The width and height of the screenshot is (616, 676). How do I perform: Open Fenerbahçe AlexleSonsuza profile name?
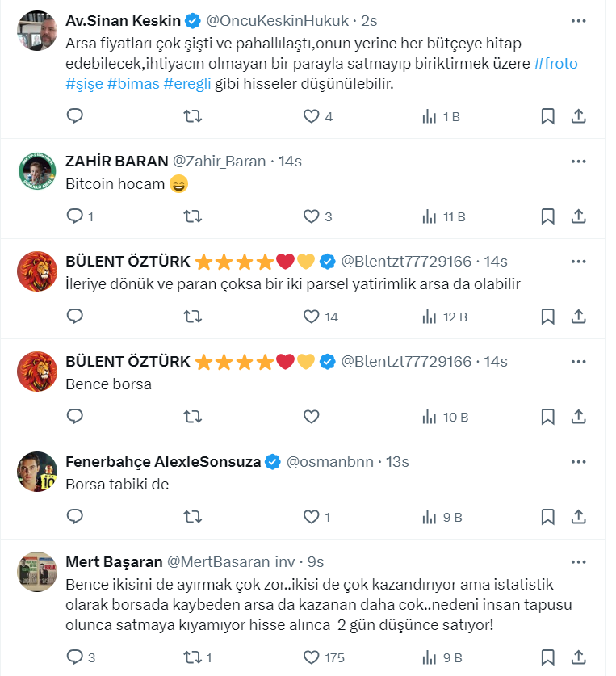coord(162,462)
